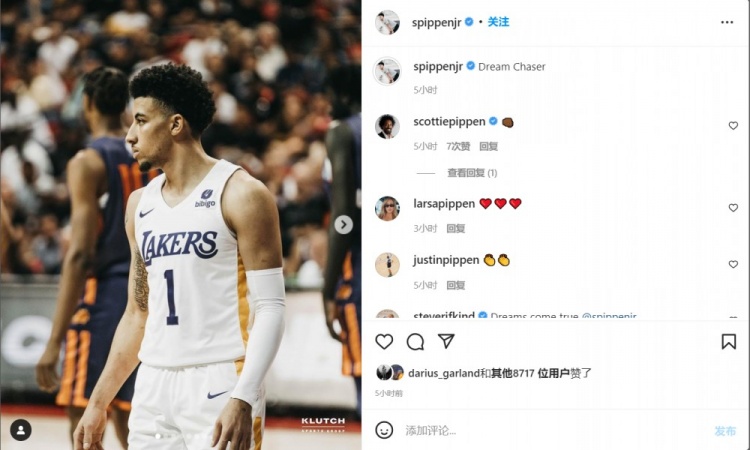This screenshot has height=450, width=750.
Task: Click the add comment text field
Action: pyautogui.click(x=555, y=430)
